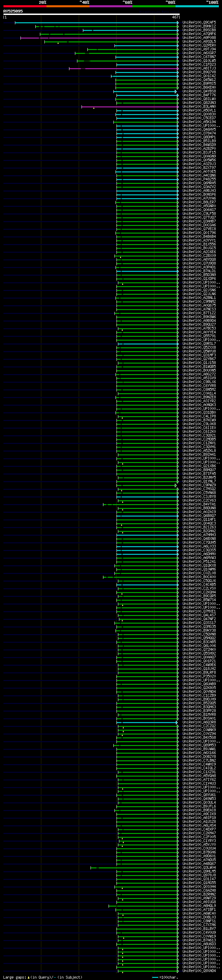Select the UniRef100_Q2JSN6 entry
This screenshot has height=980, width=222.
199,290
